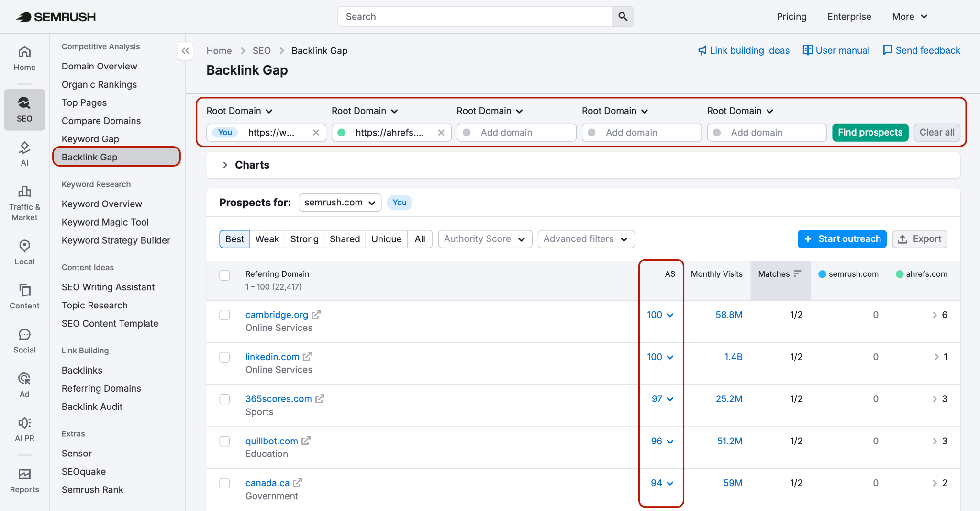Go to SEO in the breadcrumb

pos(261,51)
